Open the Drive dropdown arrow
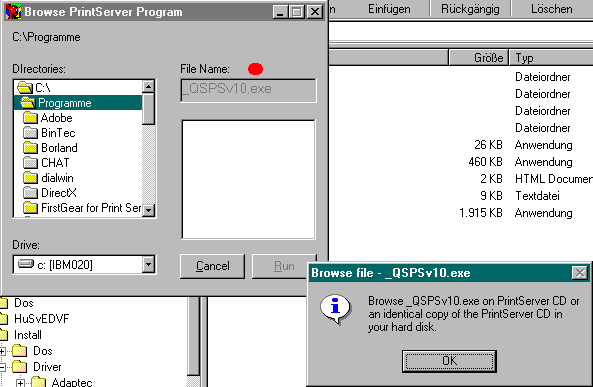This screenshot has width=593, height=387. (149, 264)
